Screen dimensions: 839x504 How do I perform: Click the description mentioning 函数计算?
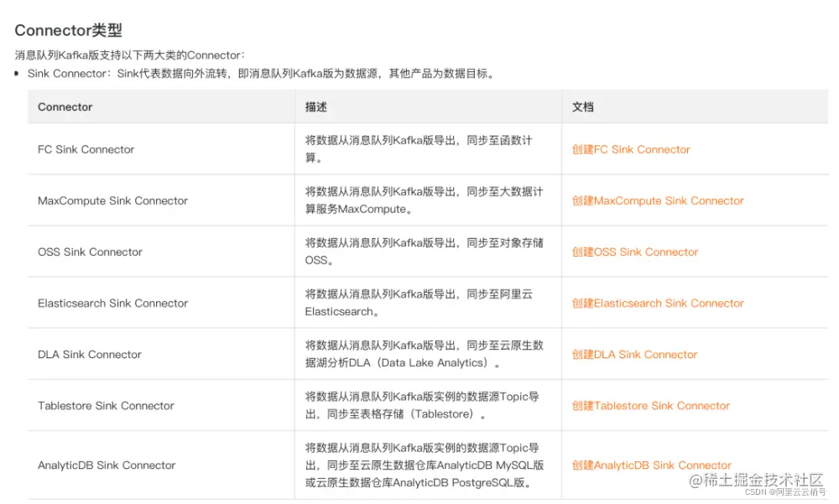click(419, 148)
